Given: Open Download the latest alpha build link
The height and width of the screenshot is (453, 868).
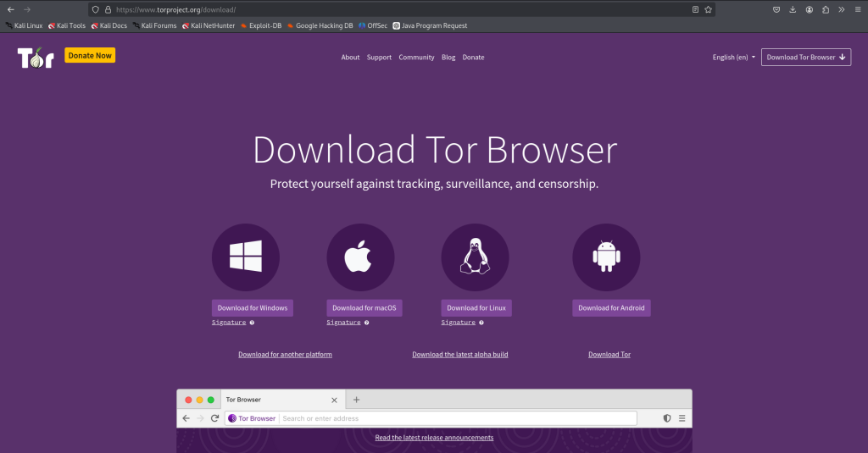Looking at the screenshot, I should coord(460,355).
